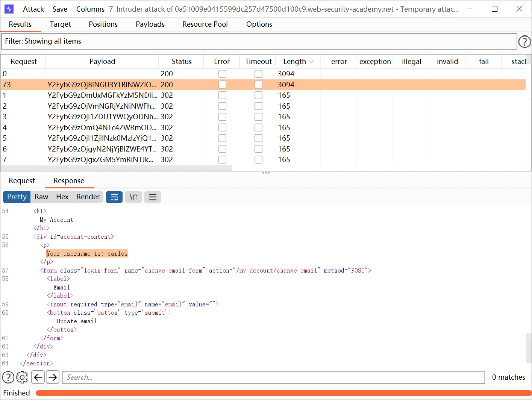Toggle Timeout checkbox for request 2

tap(258, 106)
